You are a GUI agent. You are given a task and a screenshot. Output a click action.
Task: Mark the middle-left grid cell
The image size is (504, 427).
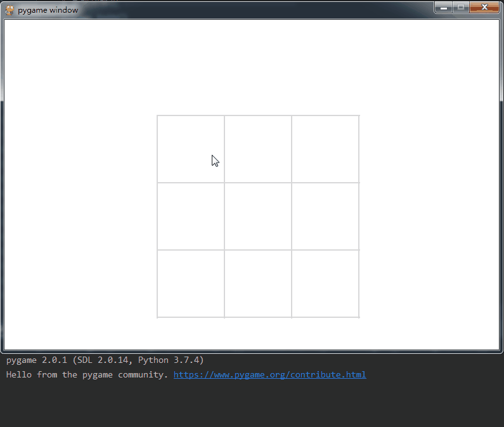pos(191,216)
